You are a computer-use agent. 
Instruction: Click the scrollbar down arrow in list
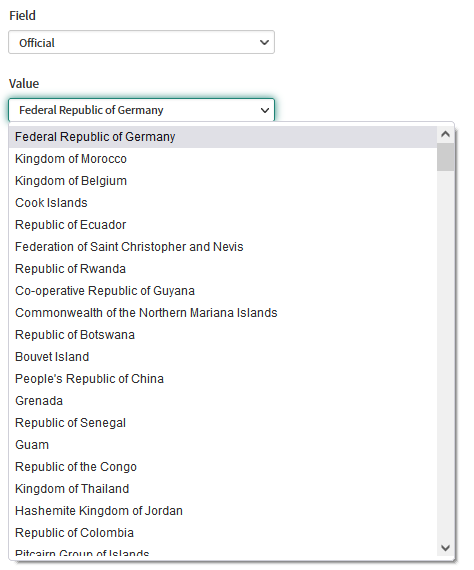(445, 547)
